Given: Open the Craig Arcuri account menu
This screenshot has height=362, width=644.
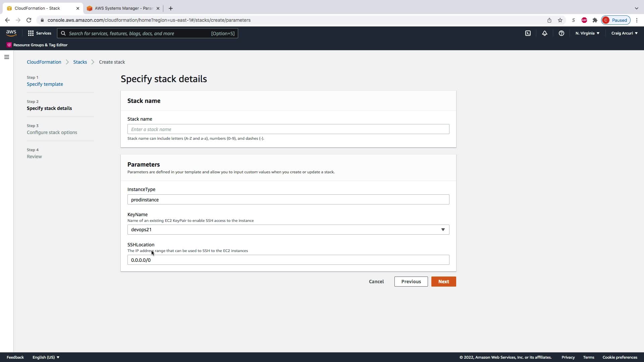Looking at the screenshot, I should [624, 33].
